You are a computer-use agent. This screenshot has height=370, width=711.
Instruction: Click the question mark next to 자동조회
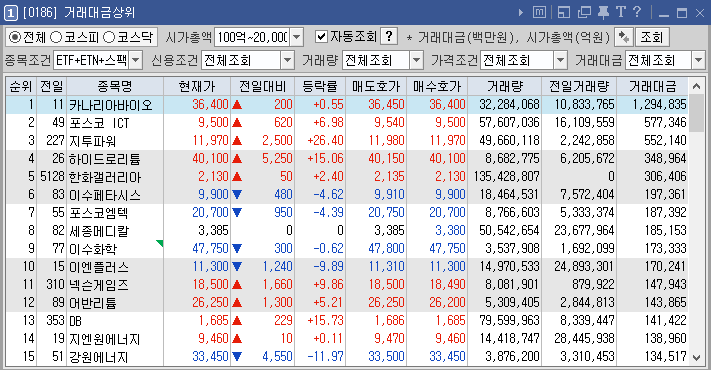point(389,36)
